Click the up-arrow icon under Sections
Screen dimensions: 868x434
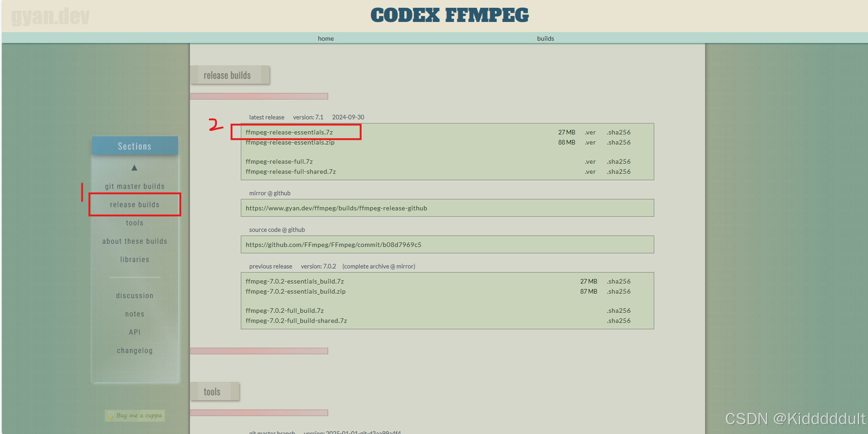tap(134, 168)
